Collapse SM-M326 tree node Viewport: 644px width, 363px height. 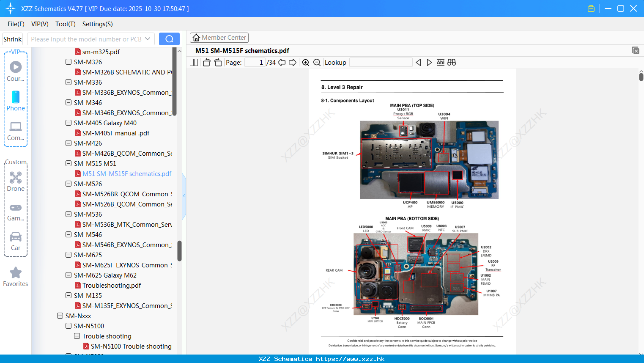click(69, 62)
